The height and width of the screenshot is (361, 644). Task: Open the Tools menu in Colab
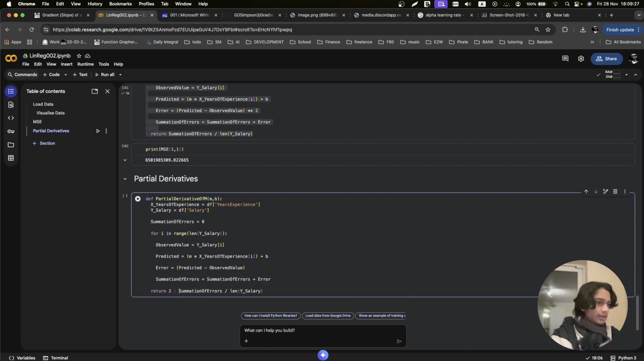point(104,64)
